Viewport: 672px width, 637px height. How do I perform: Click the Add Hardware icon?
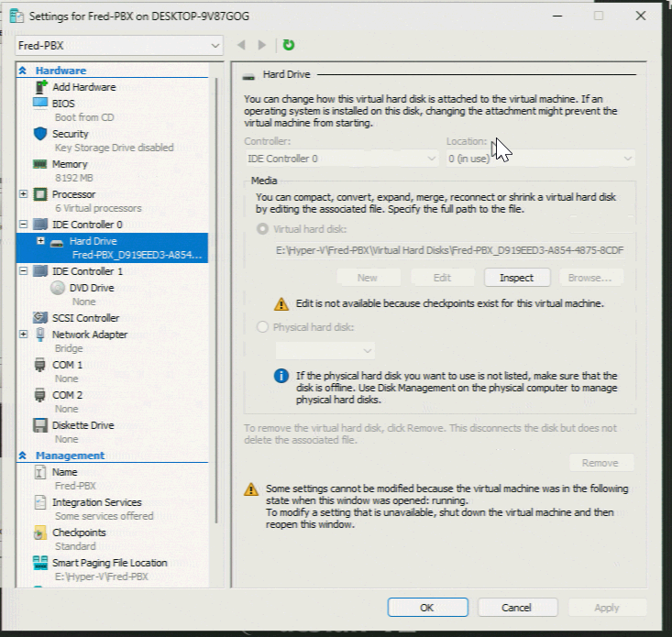pyautogui.click(x=40, y=87)
